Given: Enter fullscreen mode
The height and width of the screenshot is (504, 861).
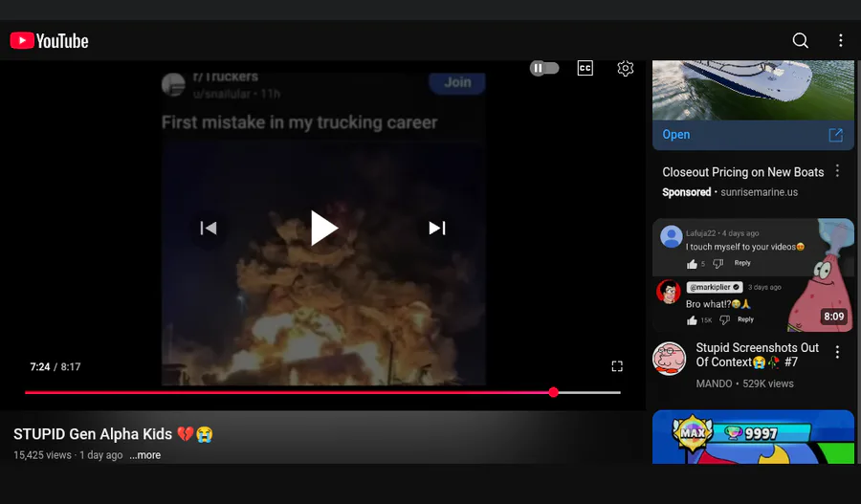Looking at the screenshot, I should tap(617, 366).
